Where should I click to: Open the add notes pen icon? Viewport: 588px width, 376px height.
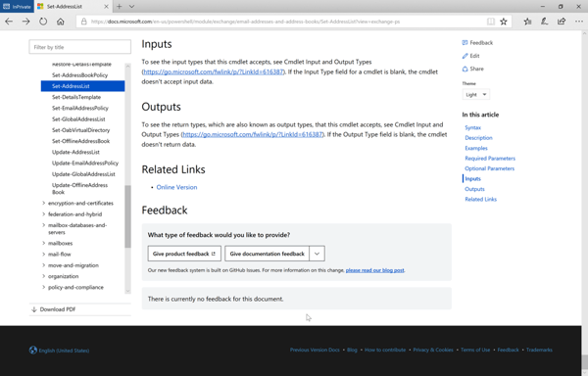point(544,22)
